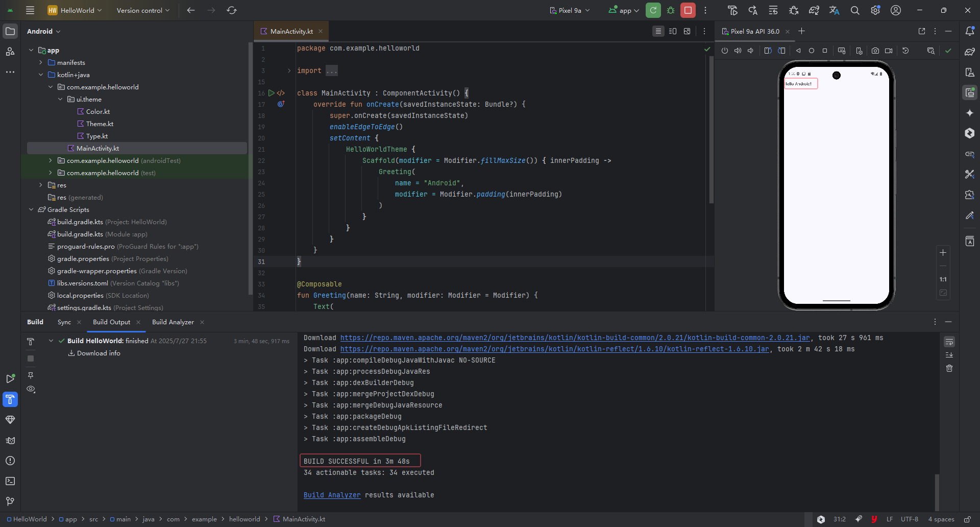Open emulator snapshots icon

pos(905,51)
